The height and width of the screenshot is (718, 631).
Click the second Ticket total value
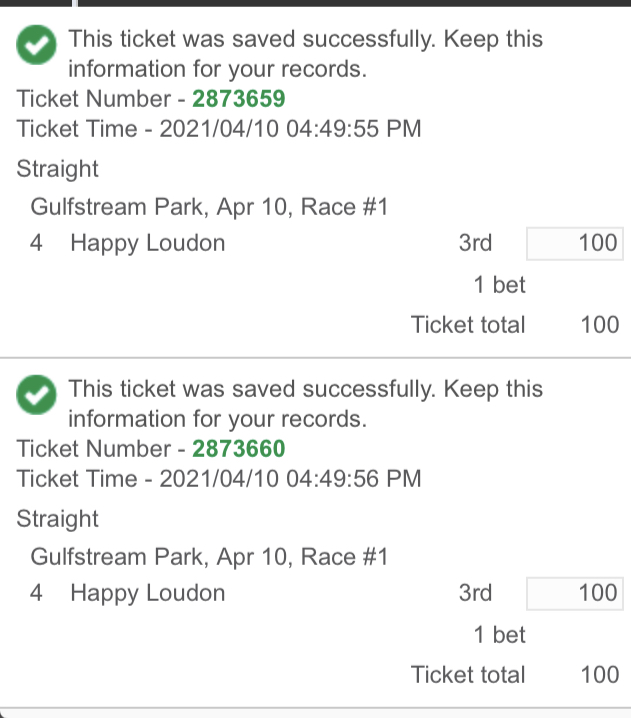(x=600, y=675)
